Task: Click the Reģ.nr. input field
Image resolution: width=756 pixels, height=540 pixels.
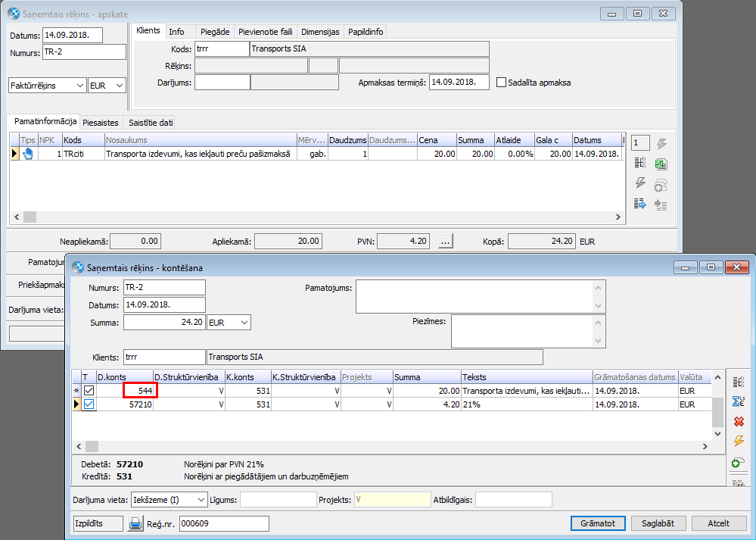Action: pyautogui.click(x=224, y=523)
